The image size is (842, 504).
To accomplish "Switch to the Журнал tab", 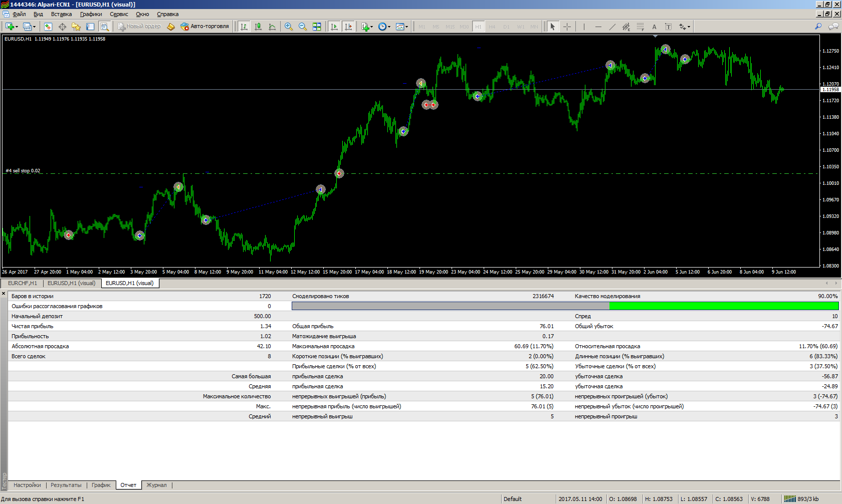I will click(x=156, y=485).
